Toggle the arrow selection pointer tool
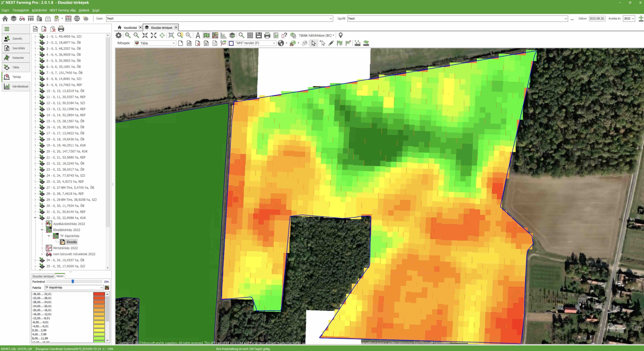The width and height of the screenshot is (644, 351). click(x=313, y=43)
